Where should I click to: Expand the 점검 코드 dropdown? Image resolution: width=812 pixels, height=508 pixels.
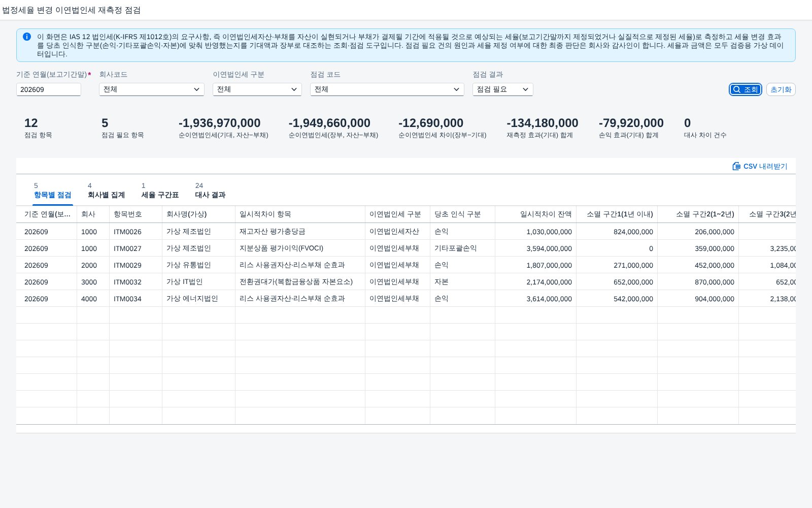pyautogui.click(x=387, y=89)
